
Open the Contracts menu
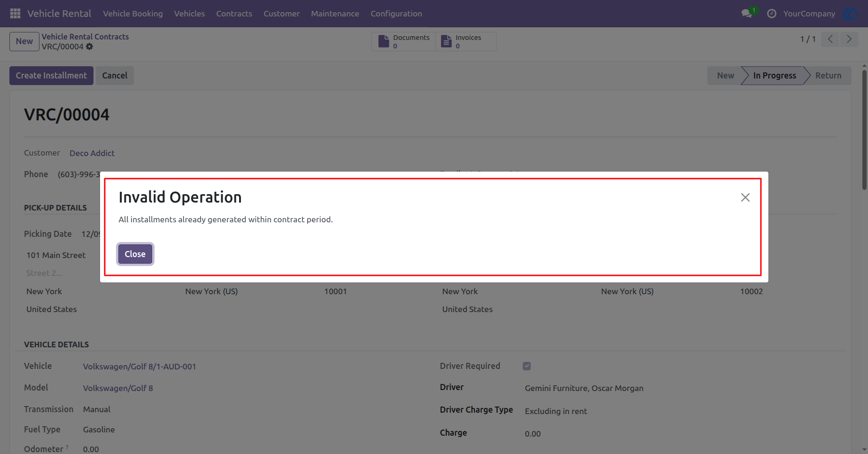(234, 14)
